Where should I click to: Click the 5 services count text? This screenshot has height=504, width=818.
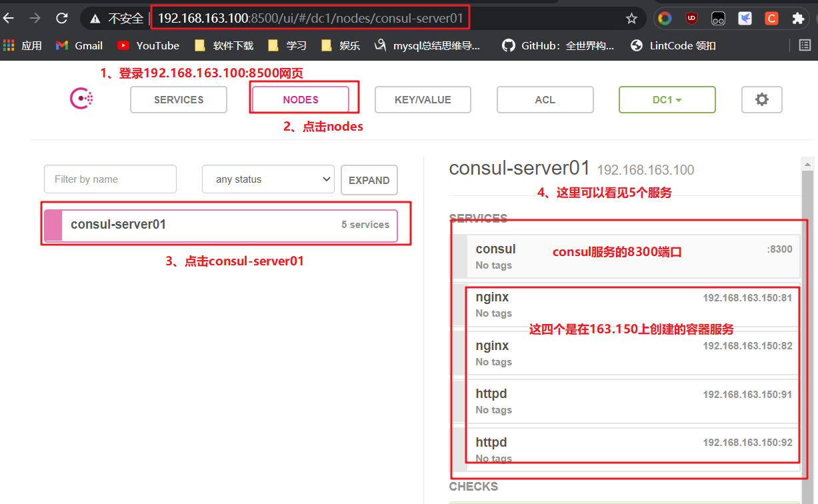tap(365, 225)
